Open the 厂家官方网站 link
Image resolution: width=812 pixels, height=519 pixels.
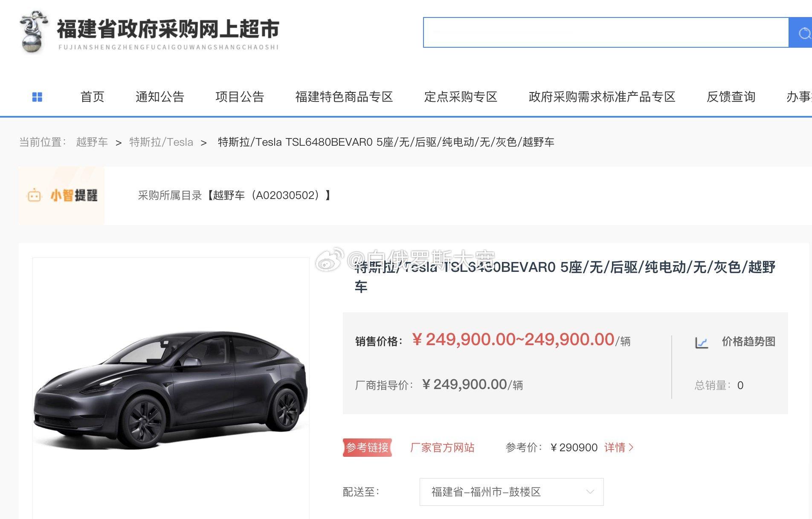(442, 447)
